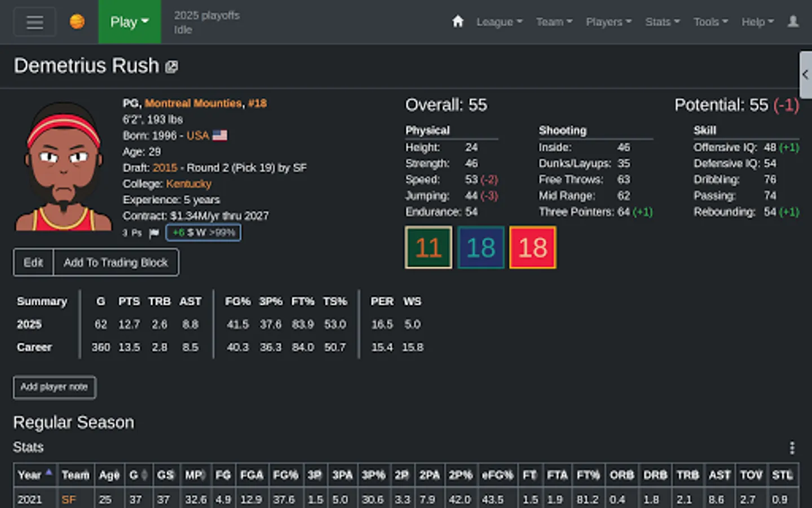The width and height of the screenshot is (812, 508).
Task: Sort stats table by AST column
Action: 720,475
